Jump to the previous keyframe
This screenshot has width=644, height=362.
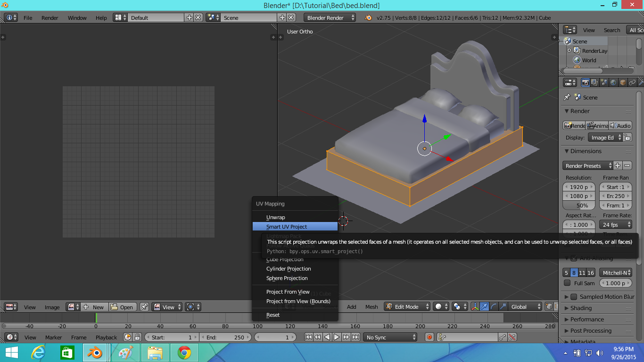point(318,337)
